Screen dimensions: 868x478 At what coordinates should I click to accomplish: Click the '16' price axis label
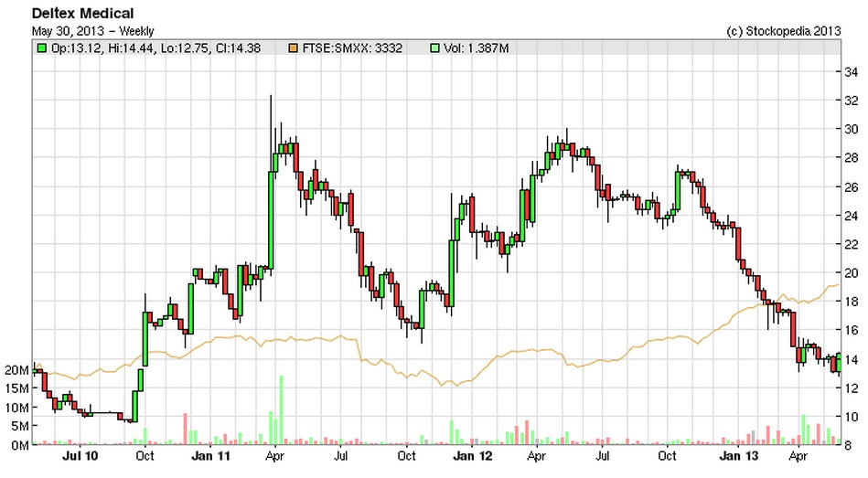[851, 330]
